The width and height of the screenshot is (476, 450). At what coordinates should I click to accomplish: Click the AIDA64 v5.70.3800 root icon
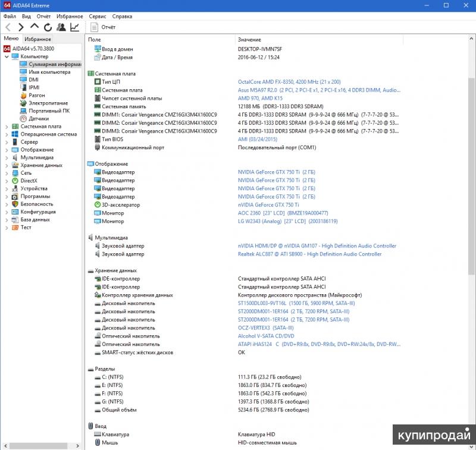[x=7, y=49]
